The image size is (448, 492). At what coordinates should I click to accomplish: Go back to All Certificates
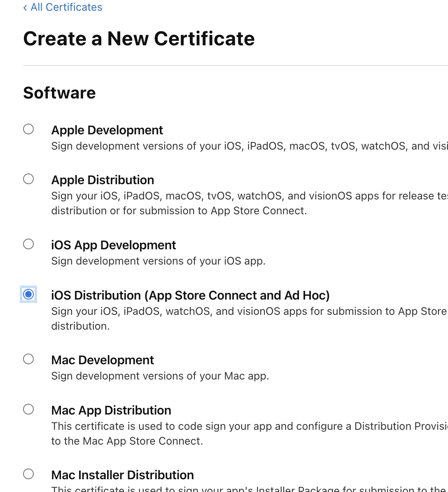point(63,7)
